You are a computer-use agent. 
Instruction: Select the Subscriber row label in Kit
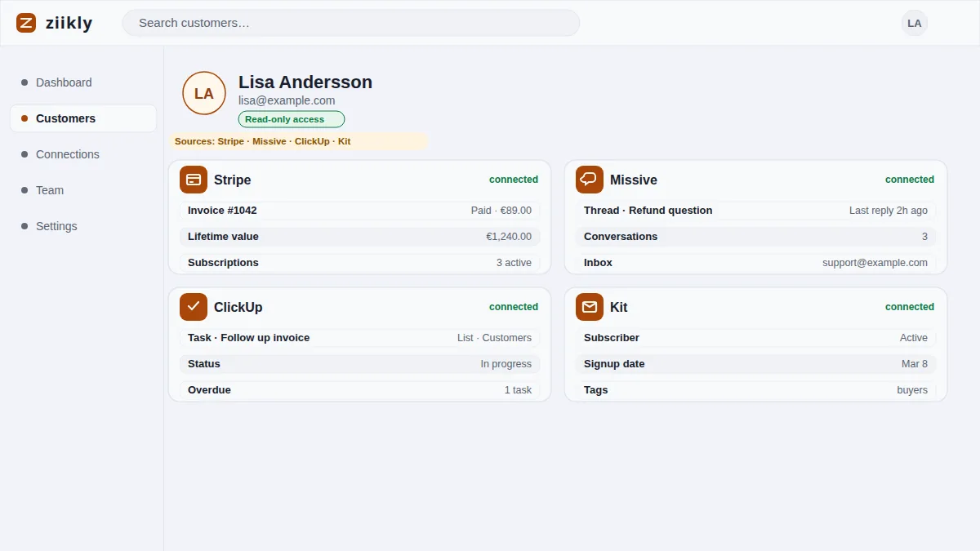tap(612, 338)
